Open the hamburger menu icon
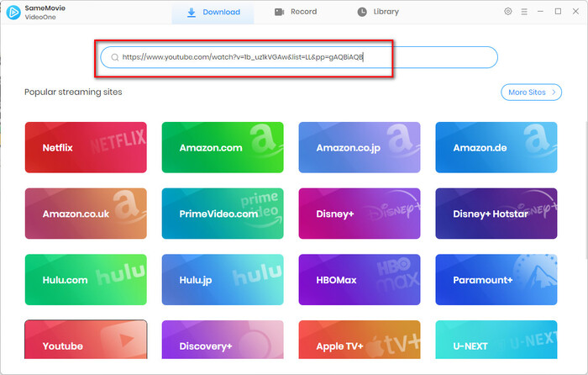This screenshot has width=588, height=375. tap(524, 12)
